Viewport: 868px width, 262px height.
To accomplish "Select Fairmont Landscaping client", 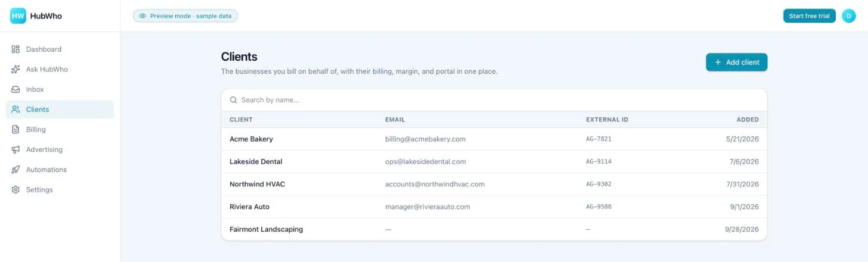I will click(494, 229).
